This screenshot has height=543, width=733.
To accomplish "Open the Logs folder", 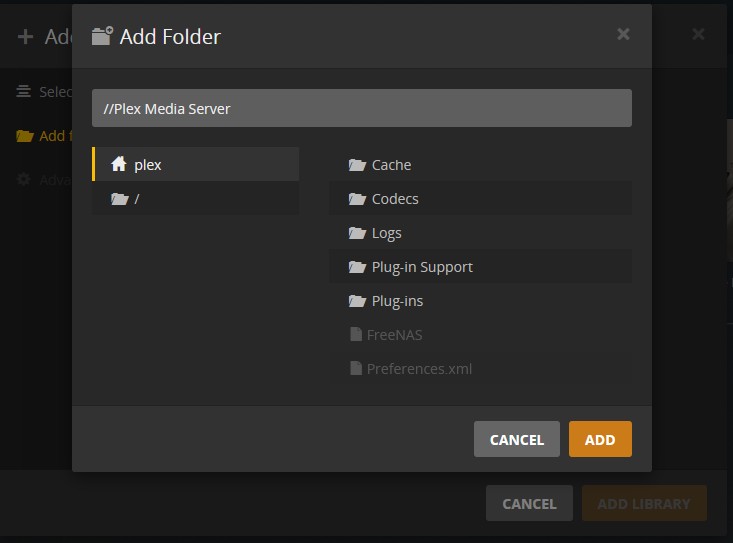I will click(481, 233).
